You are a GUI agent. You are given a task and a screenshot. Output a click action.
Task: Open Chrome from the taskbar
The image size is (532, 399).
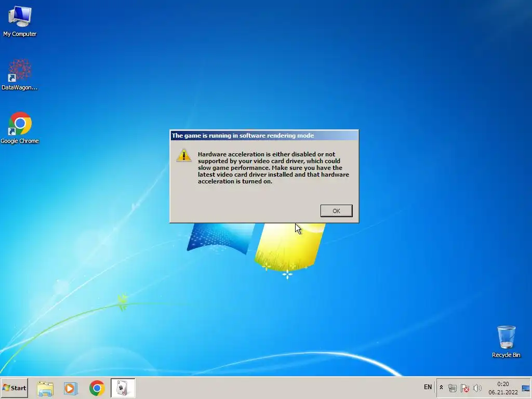click(x=97, y=388)
